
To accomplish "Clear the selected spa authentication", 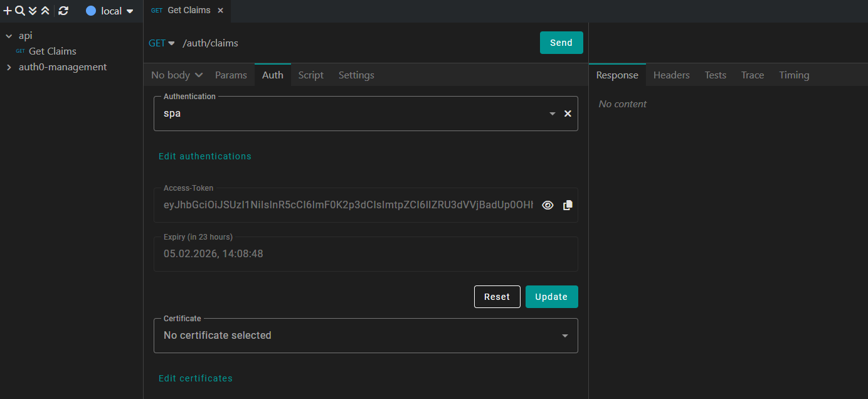I will pyautogui.click(x=568, y=114).
